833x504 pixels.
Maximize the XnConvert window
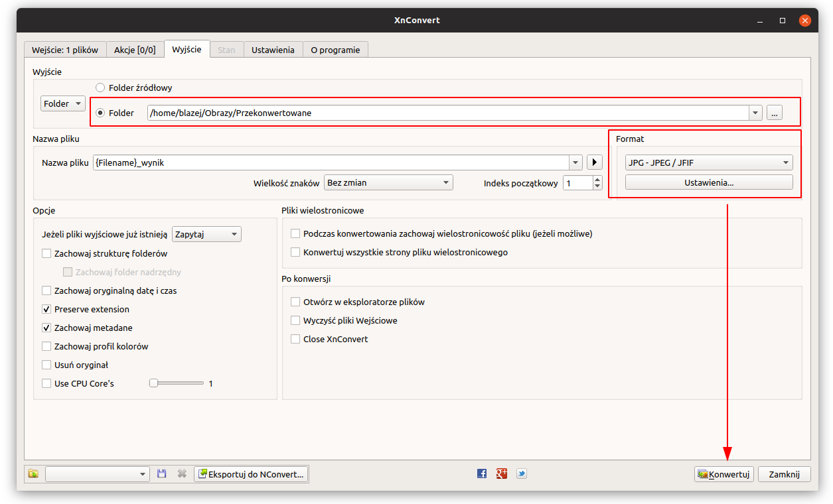click(783, 21)
